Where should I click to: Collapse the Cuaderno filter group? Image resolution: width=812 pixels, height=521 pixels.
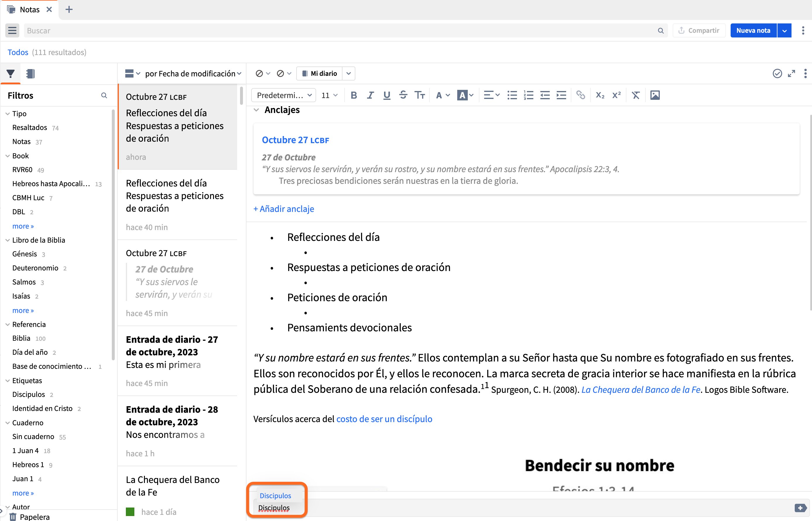click(x=7, y=423)
